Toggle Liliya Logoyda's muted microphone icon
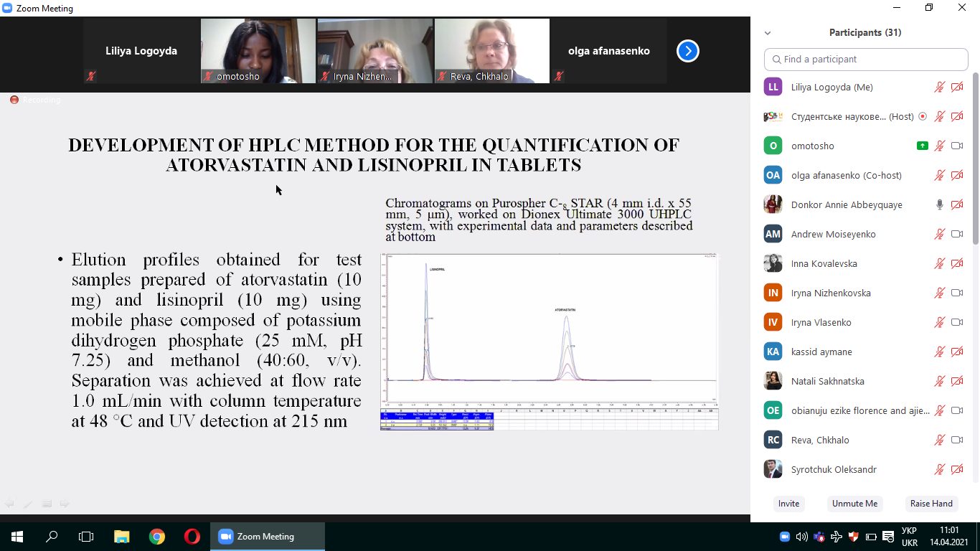The image size is (980, 551). pyautogui.click(x=939, y=87)
